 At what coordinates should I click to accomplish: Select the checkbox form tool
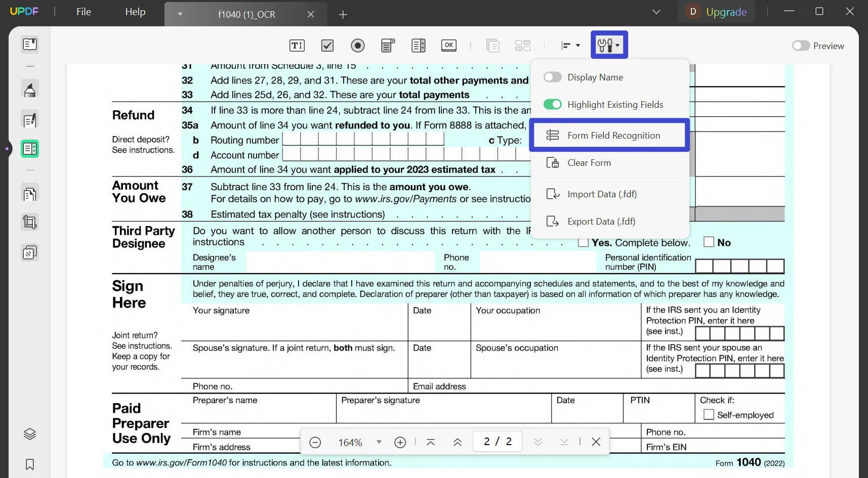click(x=327, y=45)
